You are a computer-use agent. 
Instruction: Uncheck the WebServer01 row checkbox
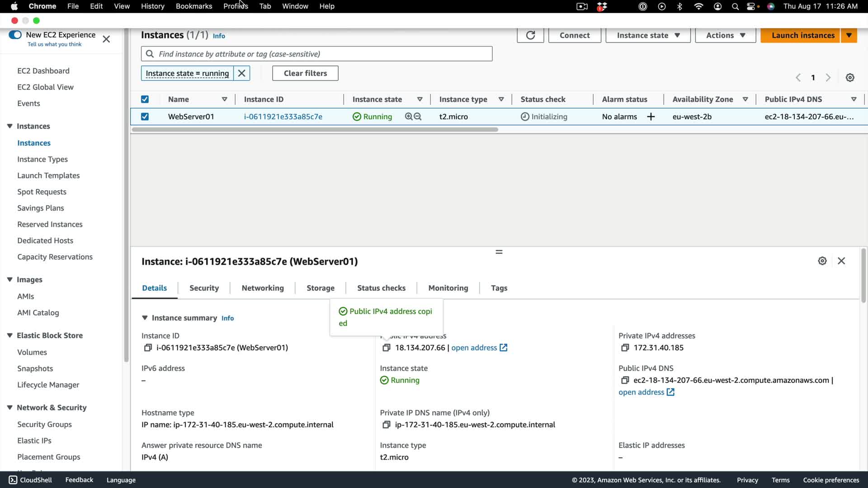coord(145,117)
